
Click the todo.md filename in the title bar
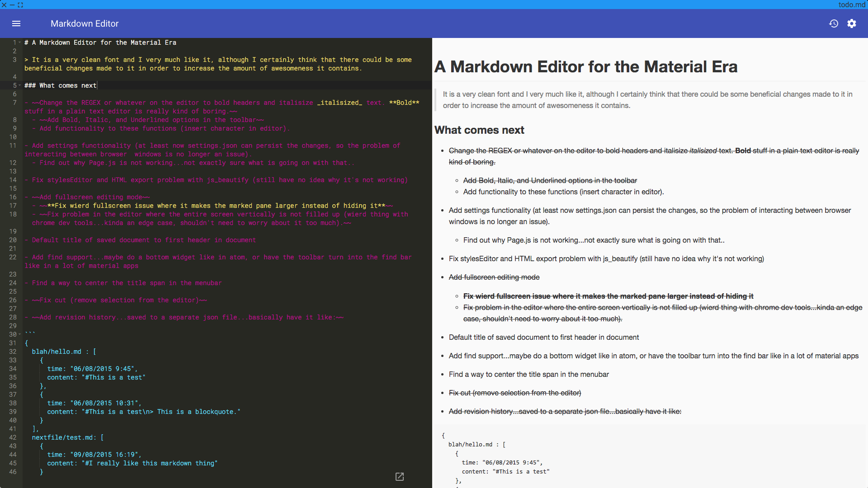[851, 5]
